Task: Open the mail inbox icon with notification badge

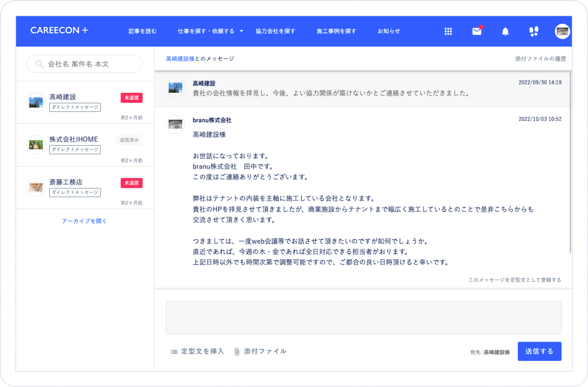Action: [x=476, y=31]
